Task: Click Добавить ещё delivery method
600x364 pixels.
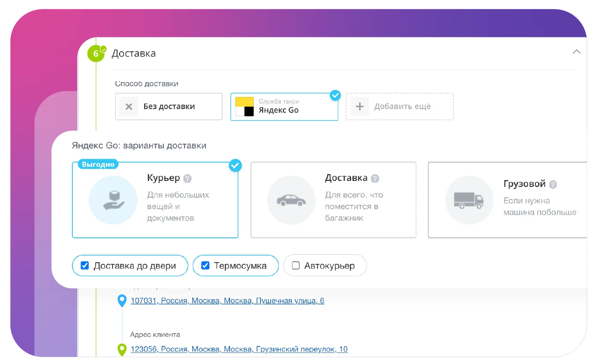Action: [x=400, y=107]
